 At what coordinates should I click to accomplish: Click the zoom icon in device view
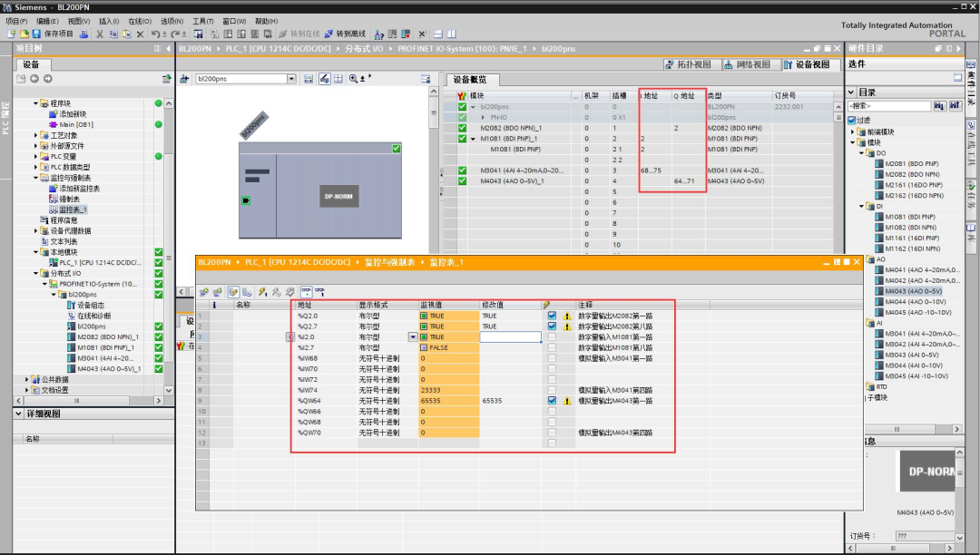[354, 79]
